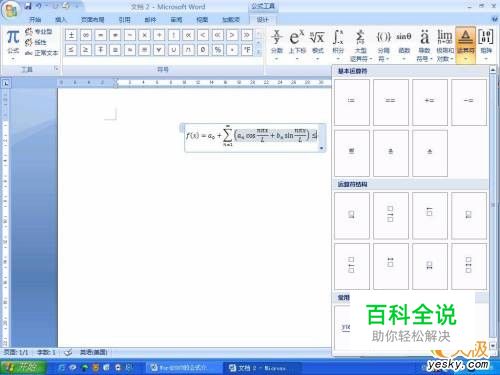This screenshot has width=500, height=375.
Task: Insert the infinity ∞ symbol
Action: pos(86,35)
